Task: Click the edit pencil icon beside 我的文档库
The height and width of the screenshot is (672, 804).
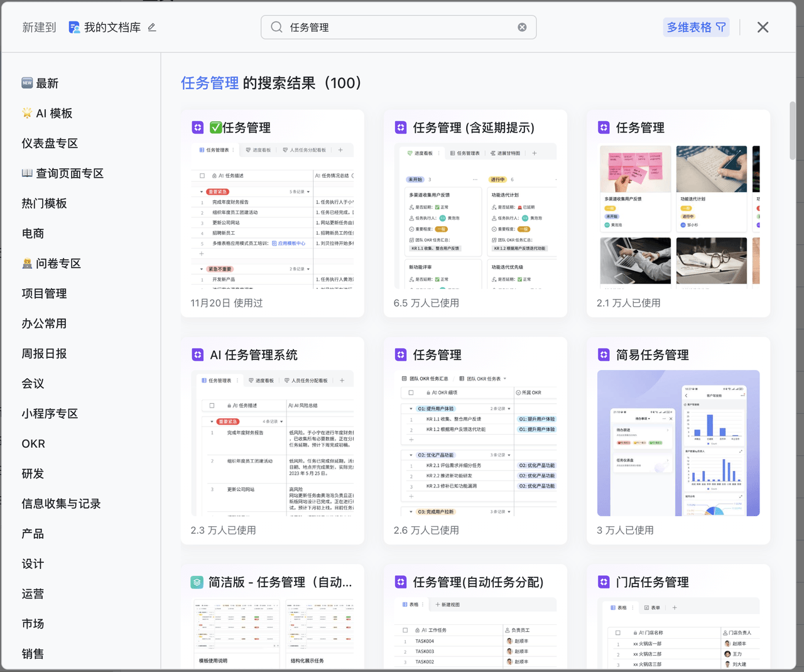Action: click(x=152, y=27)
